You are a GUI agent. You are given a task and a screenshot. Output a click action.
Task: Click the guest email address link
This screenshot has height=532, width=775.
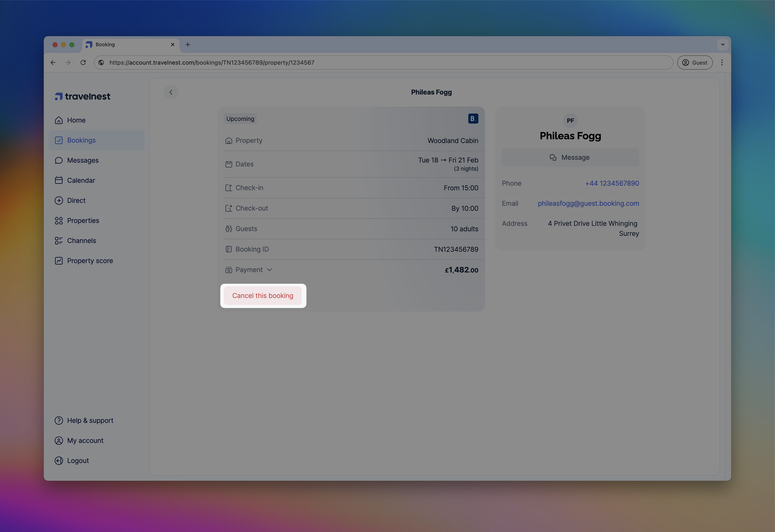pyautogui.click(x=588, y=203)
